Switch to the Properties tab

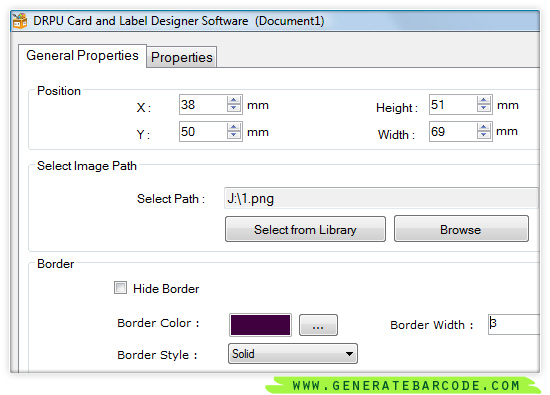tap(181, 57)
